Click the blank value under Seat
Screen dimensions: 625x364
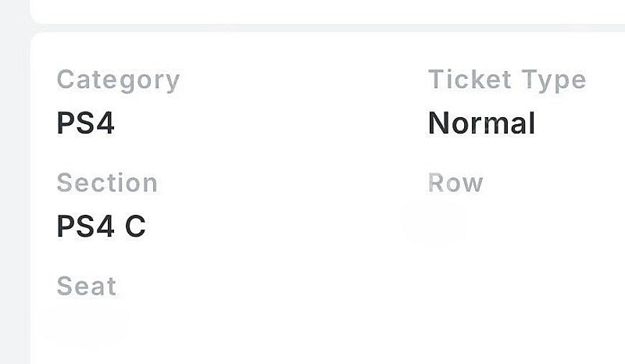pos(84,327)
